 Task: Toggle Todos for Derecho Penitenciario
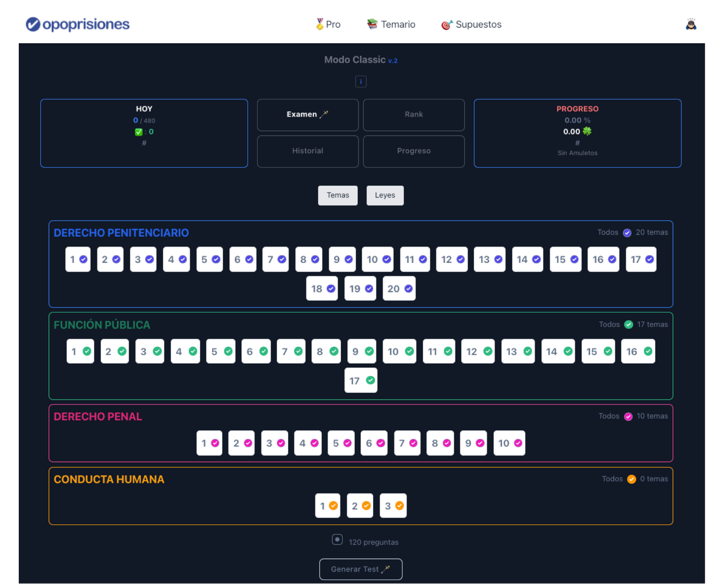coord(627,233)
